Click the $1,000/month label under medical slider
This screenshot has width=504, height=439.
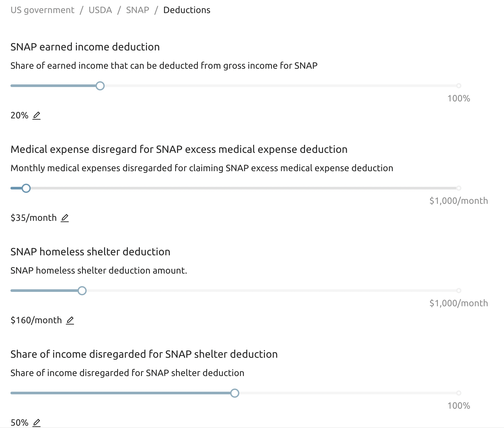[458, 201]
